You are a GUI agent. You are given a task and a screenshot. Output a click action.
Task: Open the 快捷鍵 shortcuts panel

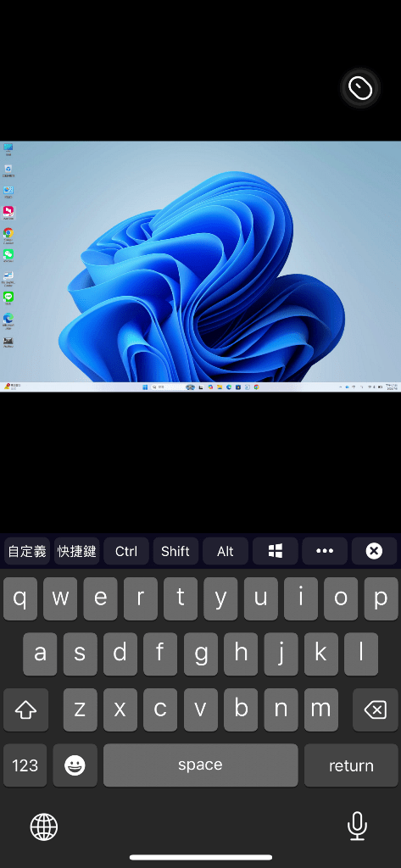[x=77, y=551]
